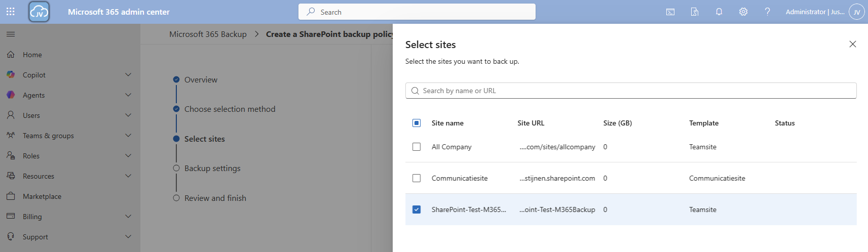Image resolution: width=868 pixels, height=252 pixels.
Task: Expand the Copilot navigation section
Action: 128,75
